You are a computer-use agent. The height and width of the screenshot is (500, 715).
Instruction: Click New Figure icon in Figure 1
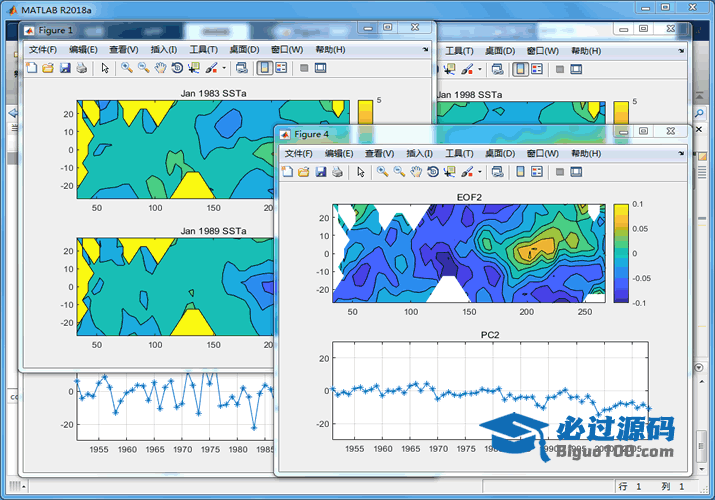click(31, 68)
